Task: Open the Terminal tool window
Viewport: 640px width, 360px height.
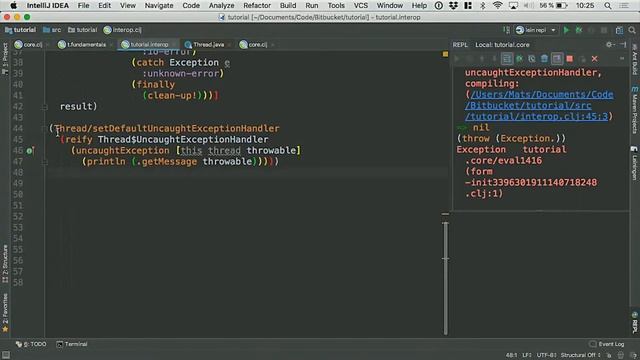Action: [x=72, y=344]
